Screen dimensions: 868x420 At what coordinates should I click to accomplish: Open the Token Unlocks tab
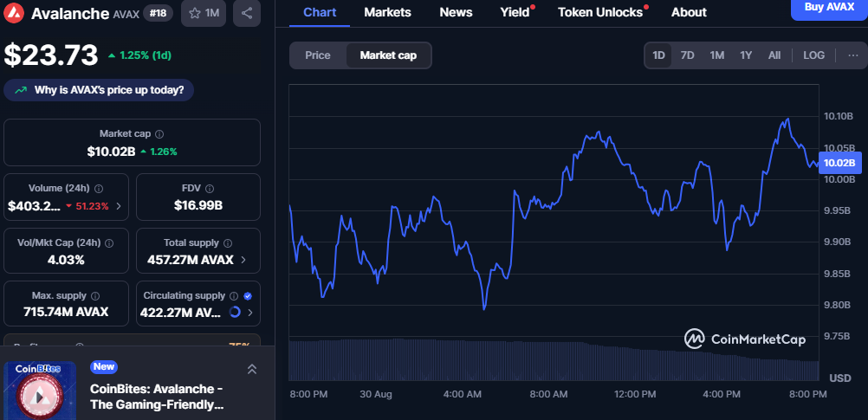click(x=600, y=12)
